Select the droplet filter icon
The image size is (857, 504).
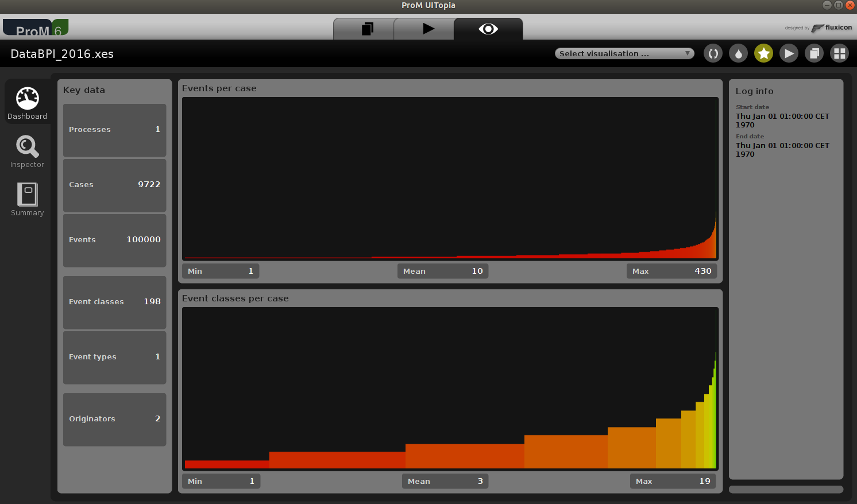point(738,53)
